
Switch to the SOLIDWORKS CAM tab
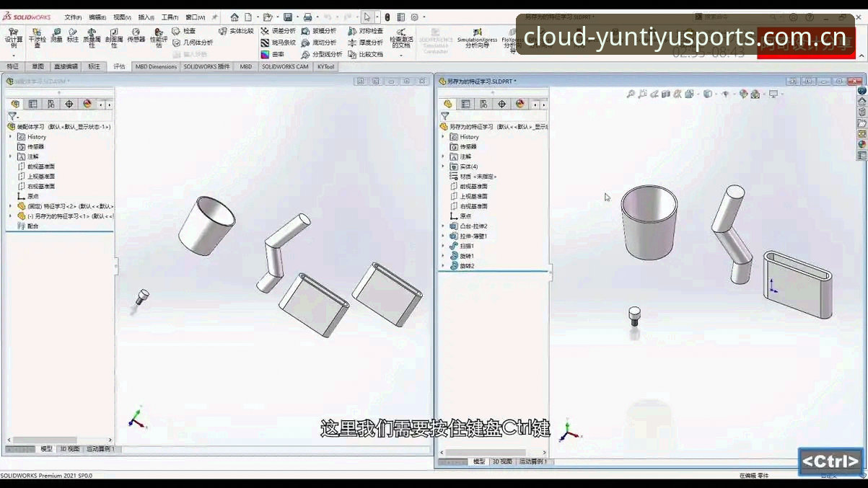point(285,66)
